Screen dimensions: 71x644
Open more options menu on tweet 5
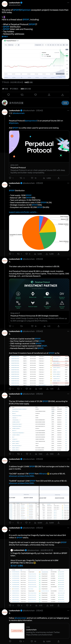coord(68,331)
